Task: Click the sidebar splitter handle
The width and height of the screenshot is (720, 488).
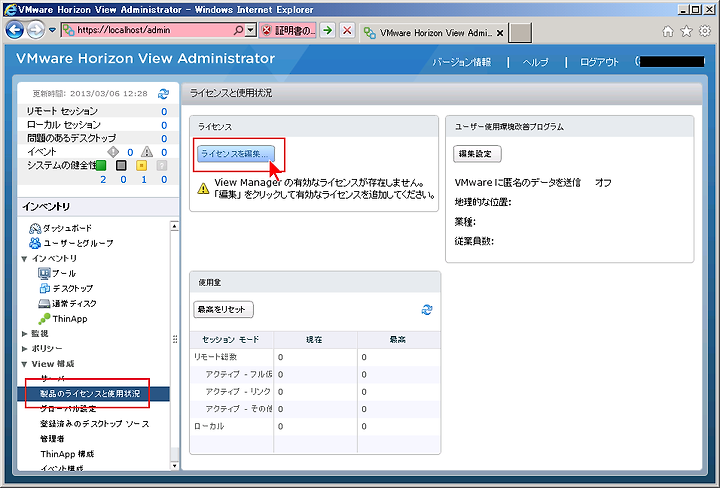Action: click(x=175, y=339)
